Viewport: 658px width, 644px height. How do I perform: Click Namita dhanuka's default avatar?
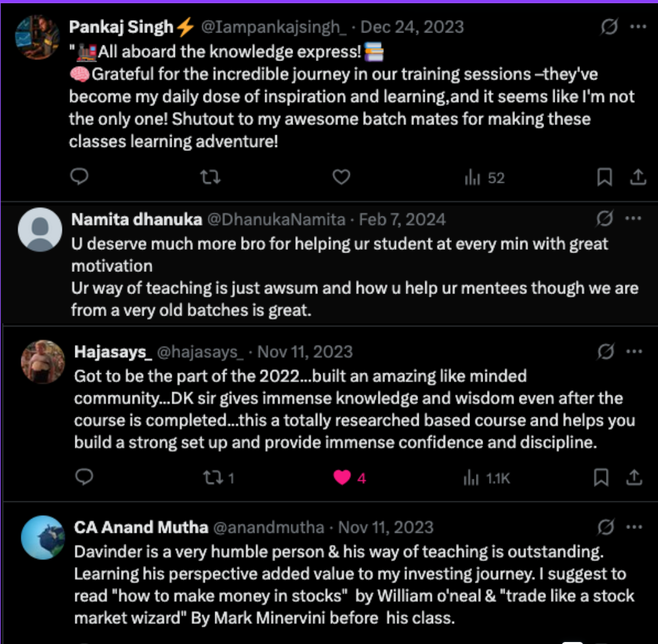(x=40, y=229)
